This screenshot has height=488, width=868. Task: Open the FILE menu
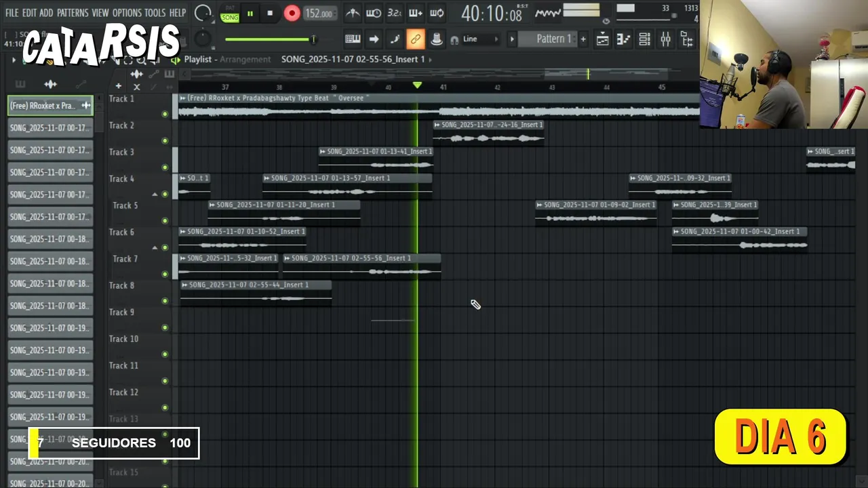[12, 13]
